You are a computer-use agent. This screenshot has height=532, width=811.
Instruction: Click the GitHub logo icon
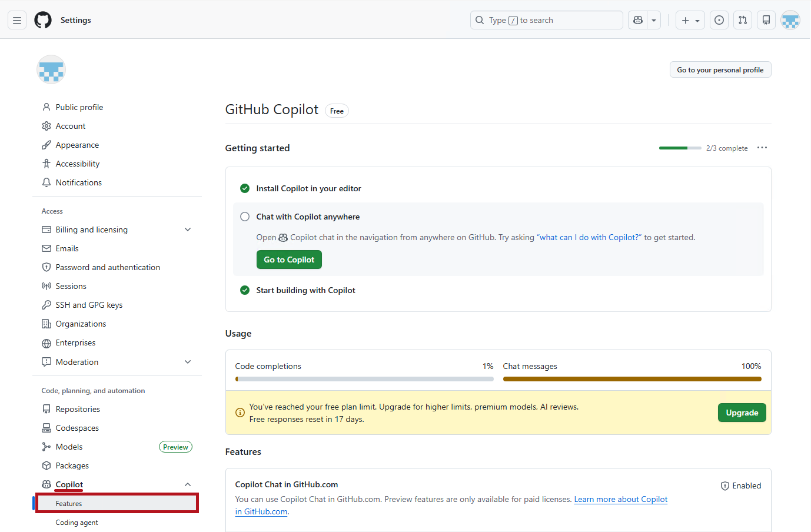pyautogui.click(x=43, y=20)
